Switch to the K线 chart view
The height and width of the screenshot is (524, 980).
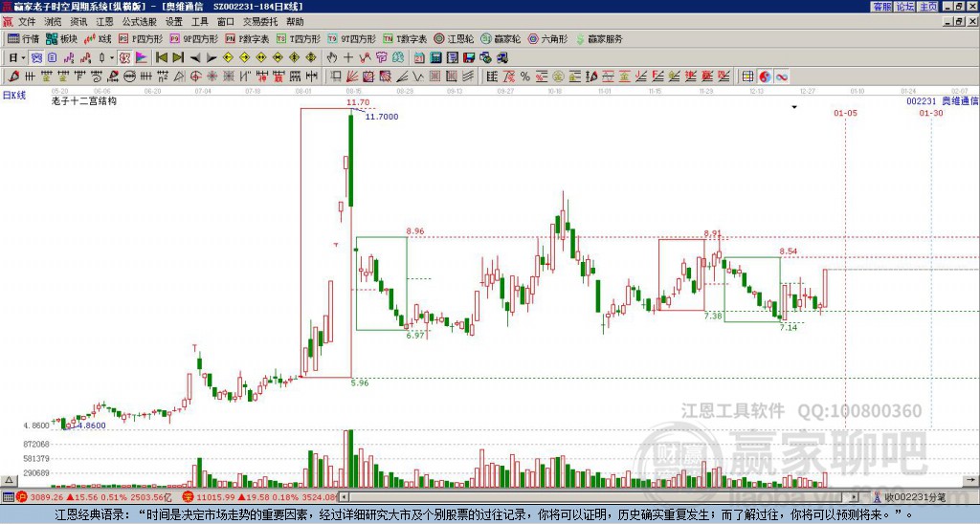(97, 38)
